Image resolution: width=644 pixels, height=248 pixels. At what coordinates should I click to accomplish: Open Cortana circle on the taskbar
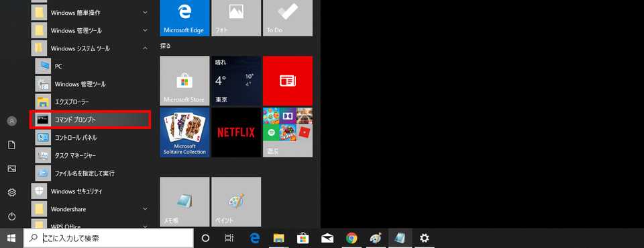(x=206, y=238)
